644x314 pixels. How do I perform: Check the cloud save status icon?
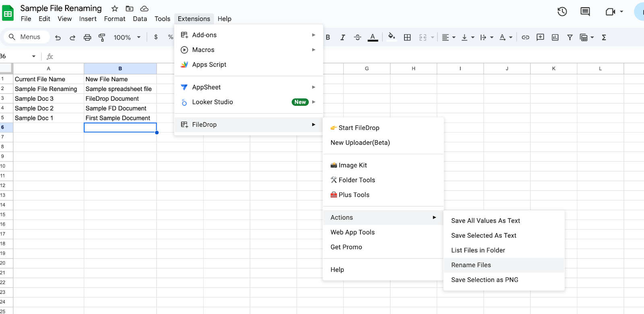coord(144,8)
